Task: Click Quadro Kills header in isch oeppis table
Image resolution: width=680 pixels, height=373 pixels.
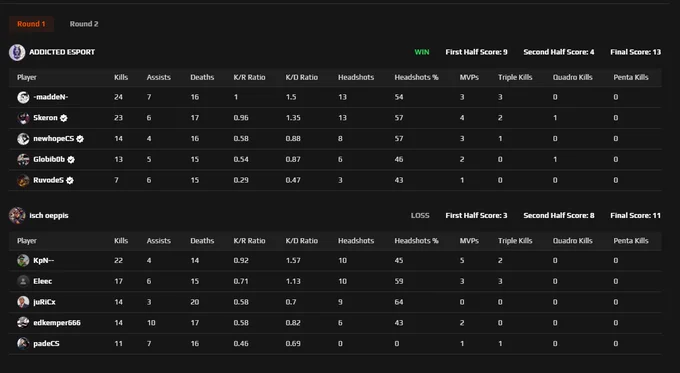Action: tap(572, 241)
